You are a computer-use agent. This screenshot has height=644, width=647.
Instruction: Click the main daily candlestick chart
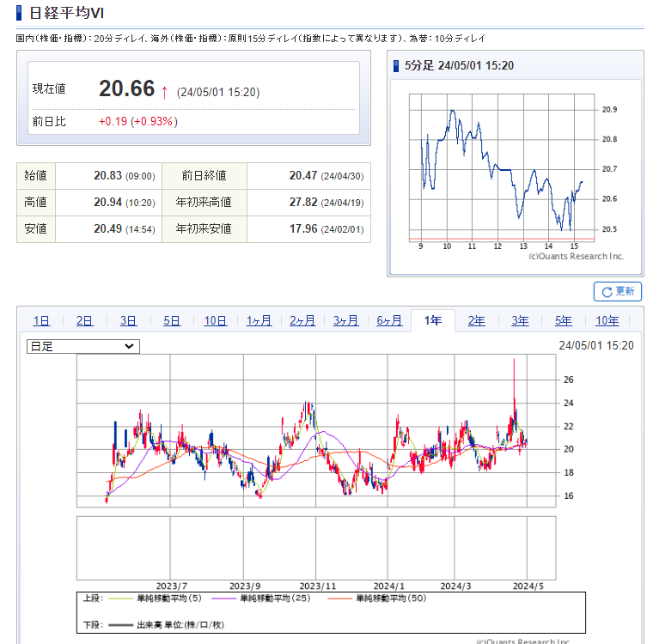pyautogui.click(x=316, y=429)
